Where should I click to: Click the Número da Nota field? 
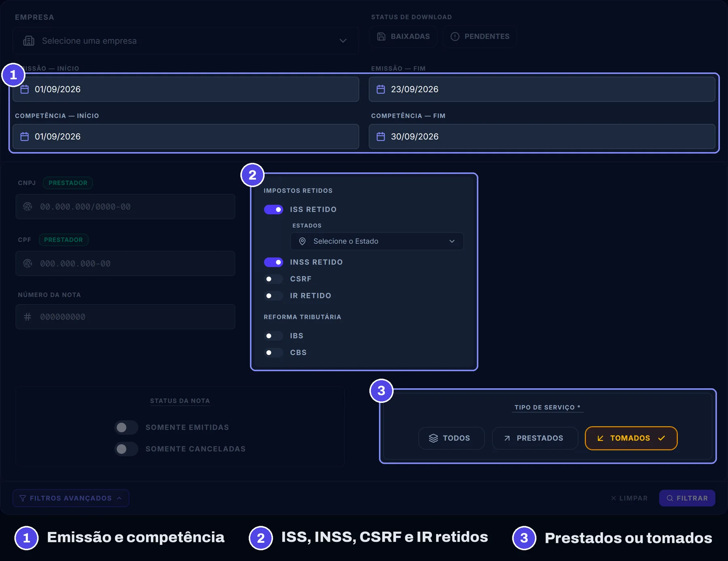pyautogui.click(x=125, y=317)
